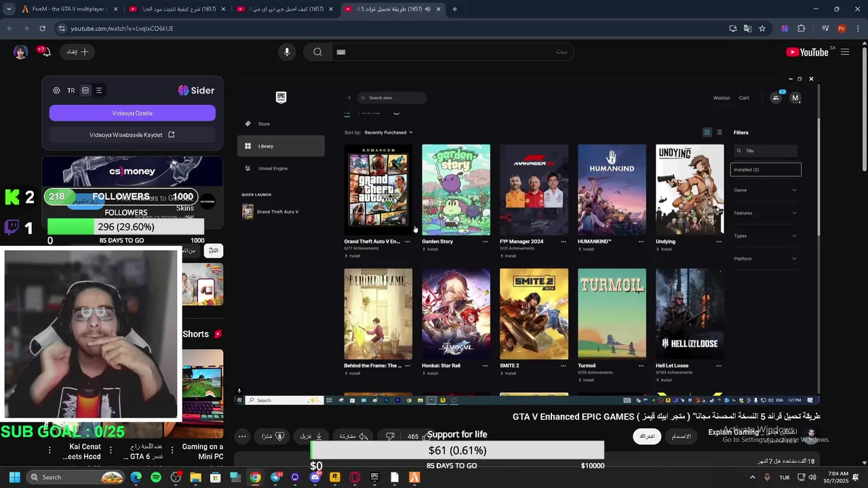
Task: Open options menu for F1 Manager 2024
Action: [x=563, y=241]
